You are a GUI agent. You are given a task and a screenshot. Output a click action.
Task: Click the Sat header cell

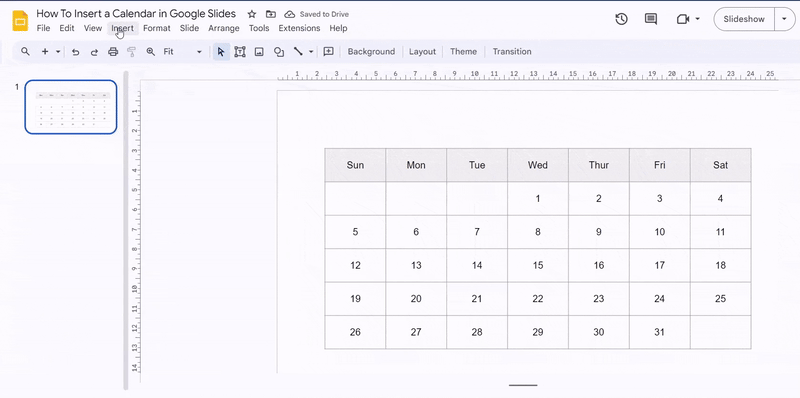(x=720, y=165)
